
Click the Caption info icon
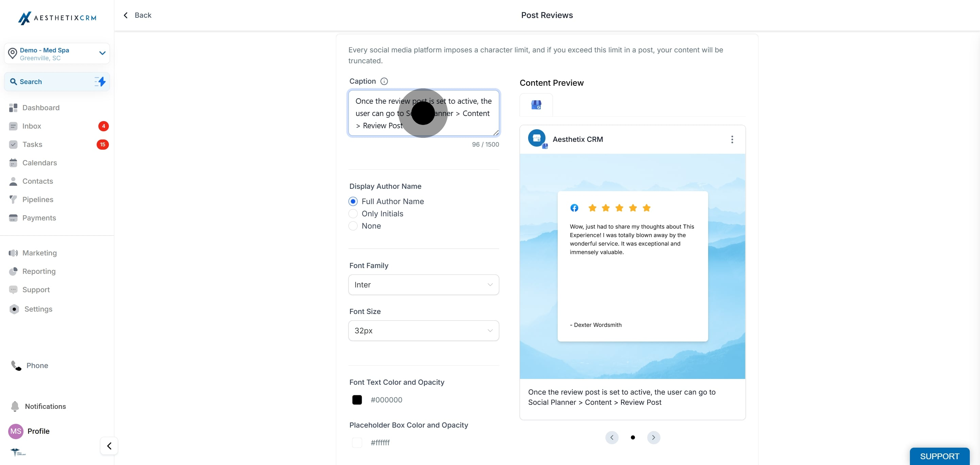point(384,81)
